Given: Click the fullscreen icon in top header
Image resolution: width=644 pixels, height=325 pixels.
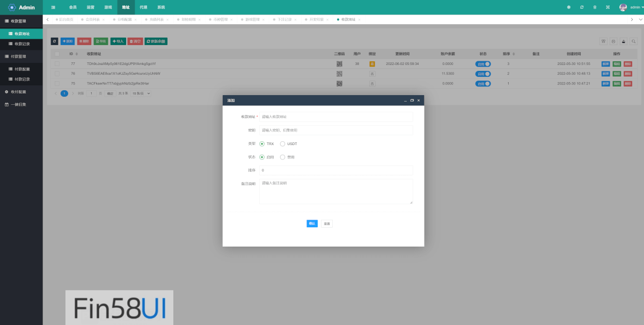Looking at the screenshot, I should [x=608, y=8].
